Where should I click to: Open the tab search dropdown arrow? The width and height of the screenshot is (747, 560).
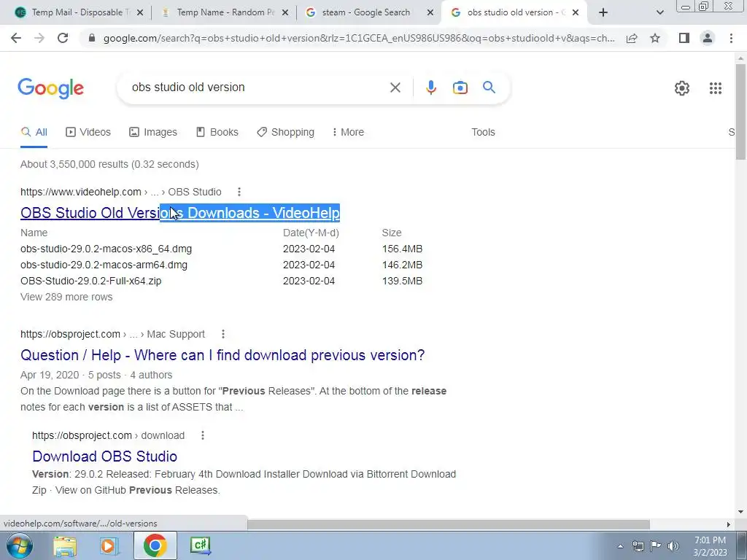[x=659, y=13]
